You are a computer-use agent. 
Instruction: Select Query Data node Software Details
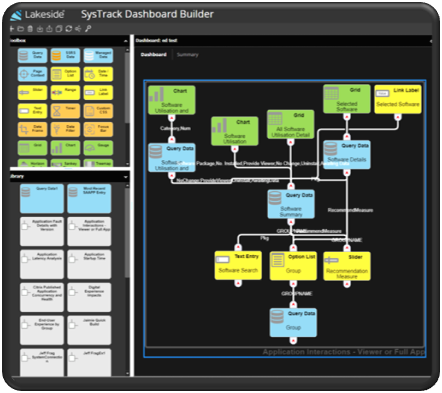347,155
